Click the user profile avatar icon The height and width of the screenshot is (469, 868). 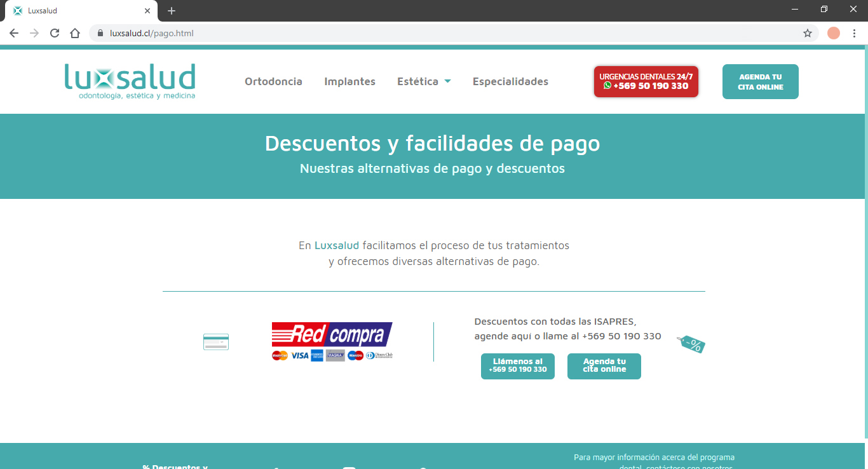[x=834, y=33]
